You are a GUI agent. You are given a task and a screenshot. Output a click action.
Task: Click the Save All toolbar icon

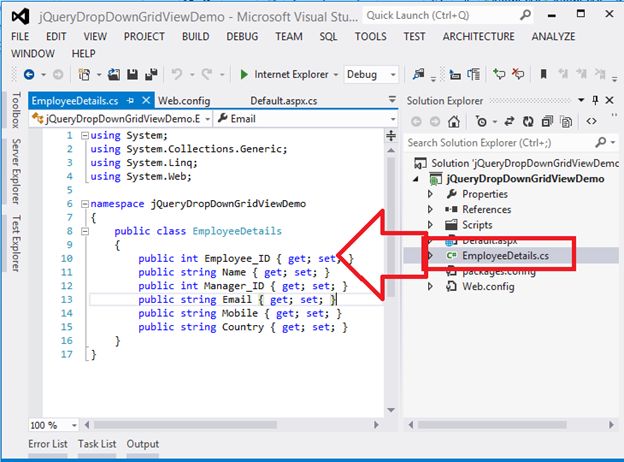[x=151, y=74]
